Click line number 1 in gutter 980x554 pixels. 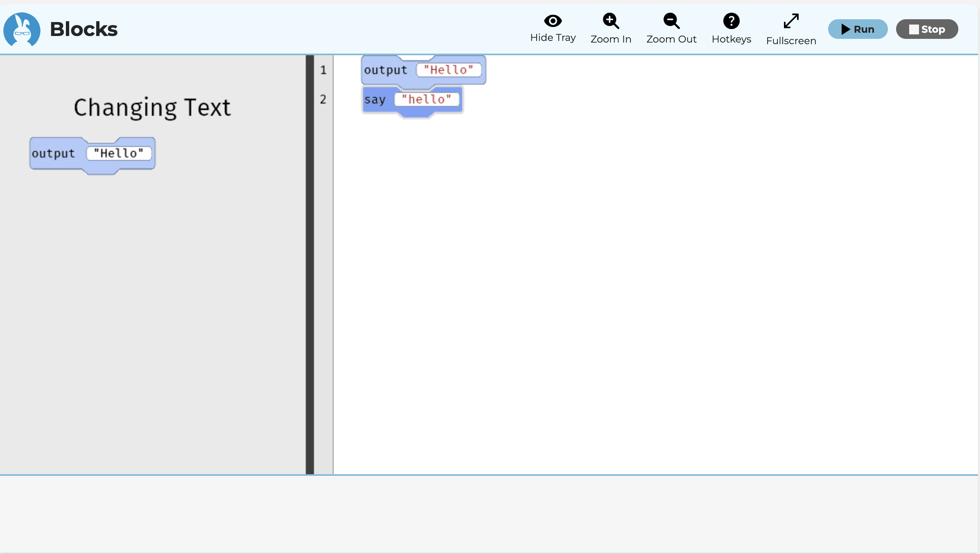pos(323,70)
